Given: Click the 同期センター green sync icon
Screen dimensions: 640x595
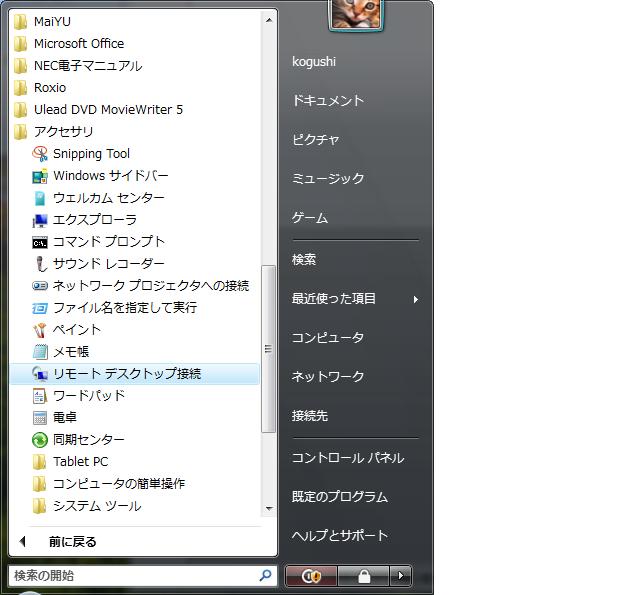Looking at the screenshot, I should click(x=40, y=440).
